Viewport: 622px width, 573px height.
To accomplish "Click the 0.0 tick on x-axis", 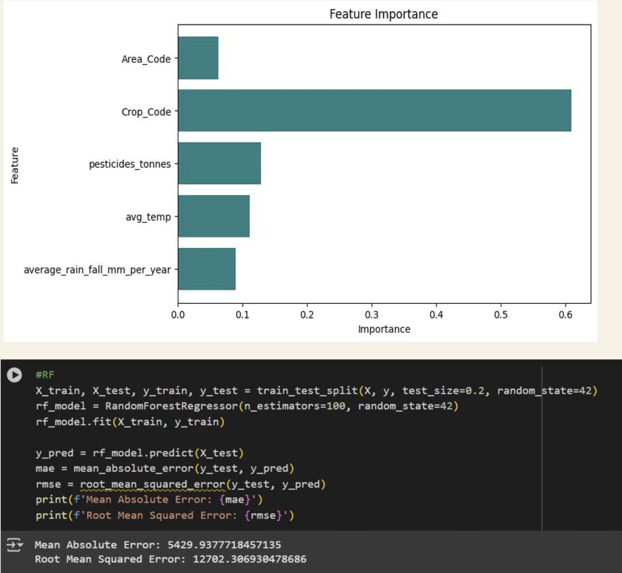I will tap(178, 315).
